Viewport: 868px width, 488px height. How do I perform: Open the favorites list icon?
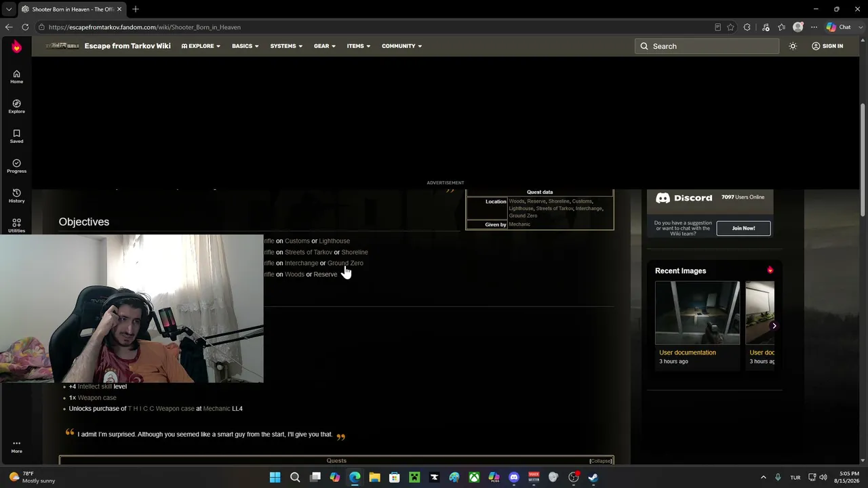pyautogui.click(x=782, y=27)
